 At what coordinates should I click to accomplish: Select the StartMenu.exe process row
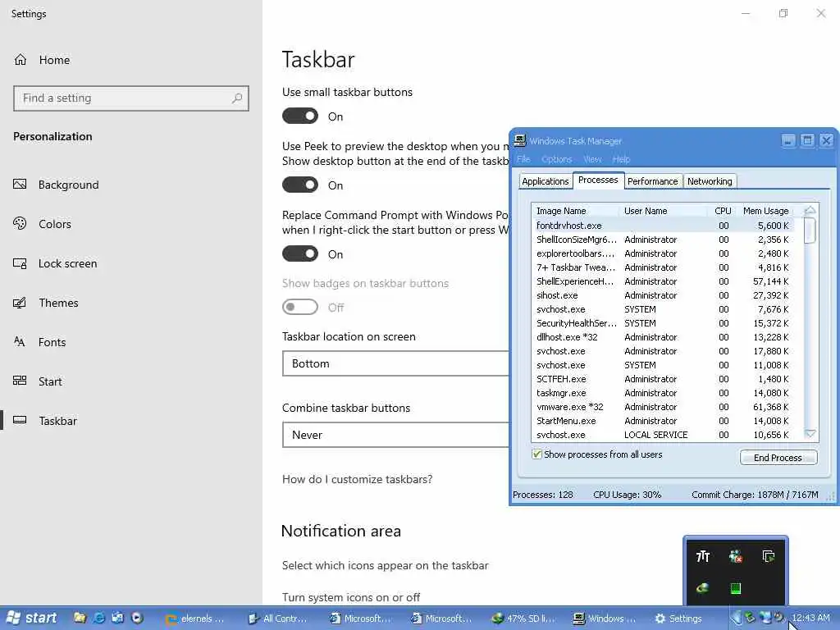[668, 421]
